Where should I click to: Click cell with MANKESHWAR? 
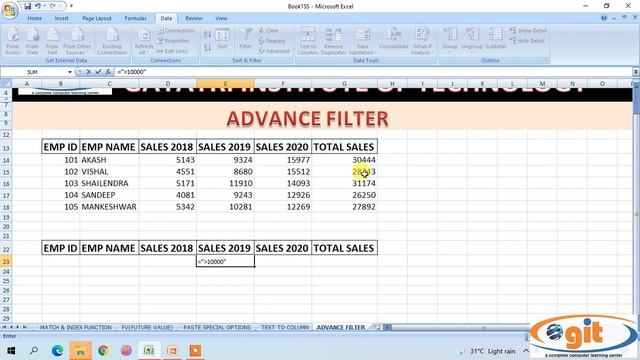109,207
